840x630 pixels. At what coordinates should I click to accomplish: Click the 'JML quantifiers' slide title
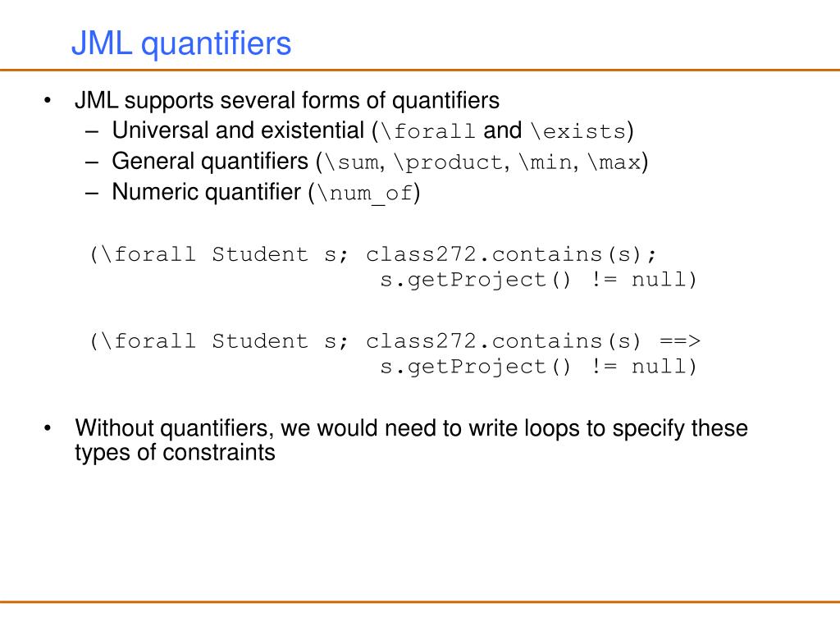[181, 43]
